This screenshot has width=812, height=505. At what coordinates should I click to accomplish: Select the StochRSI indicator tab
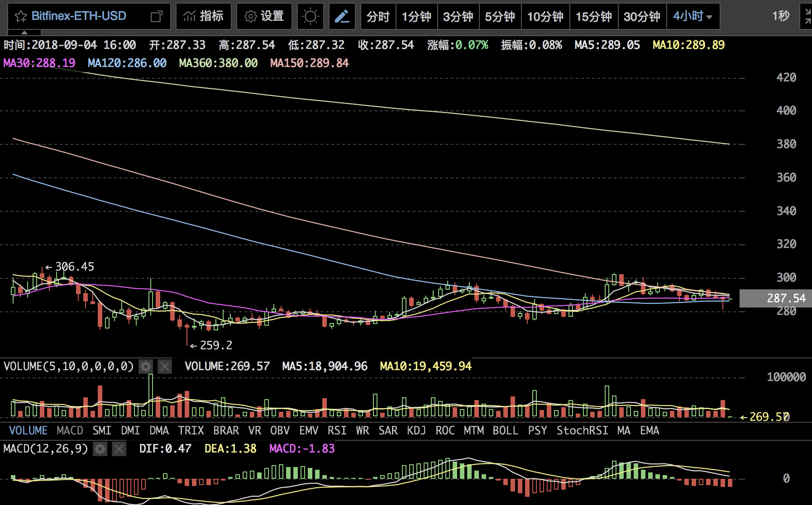[582, 430]
